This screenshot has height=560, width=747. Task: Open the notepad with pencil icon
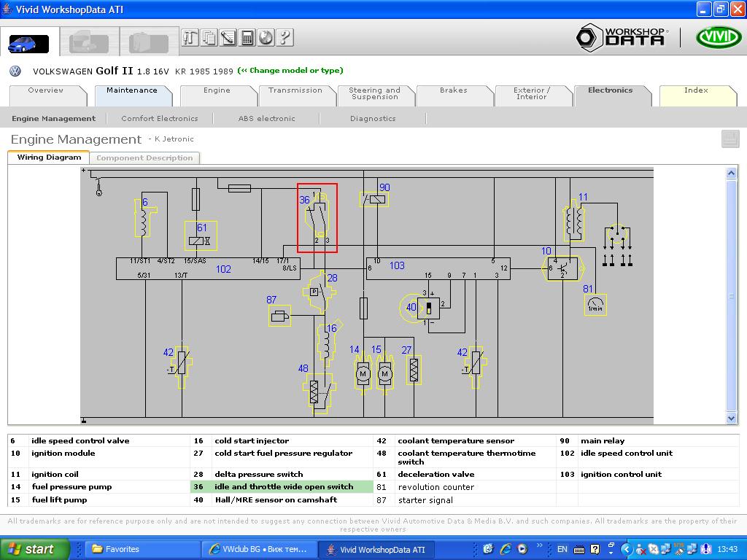pyautogui.click(x=228, y=37)
